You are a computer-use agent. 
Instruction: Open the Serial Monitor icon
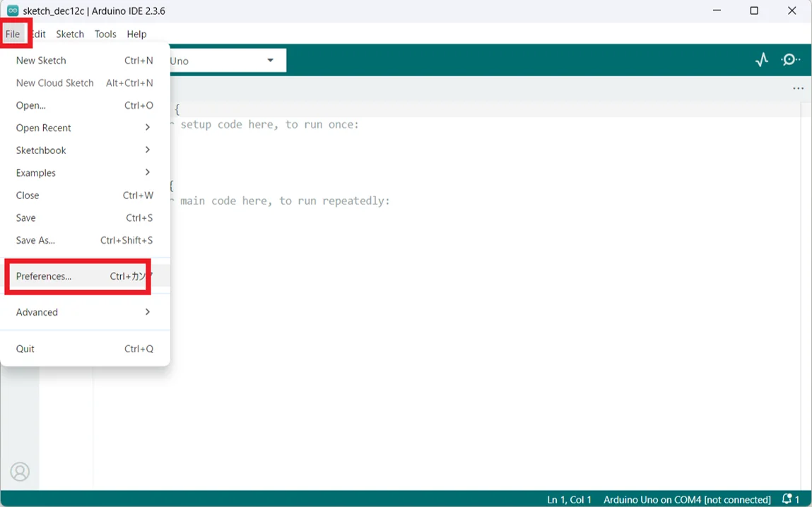tap(791, 60)
